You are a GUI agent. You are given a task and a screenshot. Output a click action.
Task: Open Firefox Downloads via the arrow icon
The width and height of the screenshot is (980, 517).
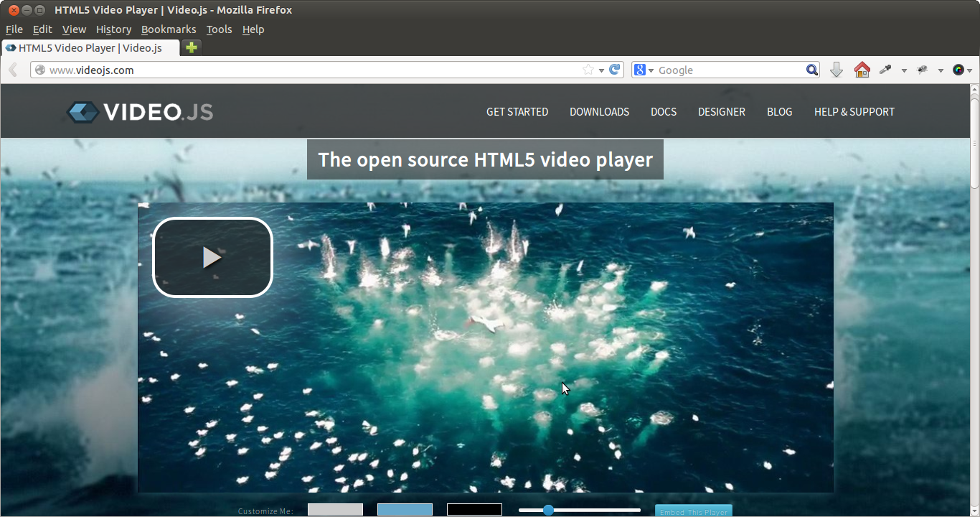(x=837, y=70)
